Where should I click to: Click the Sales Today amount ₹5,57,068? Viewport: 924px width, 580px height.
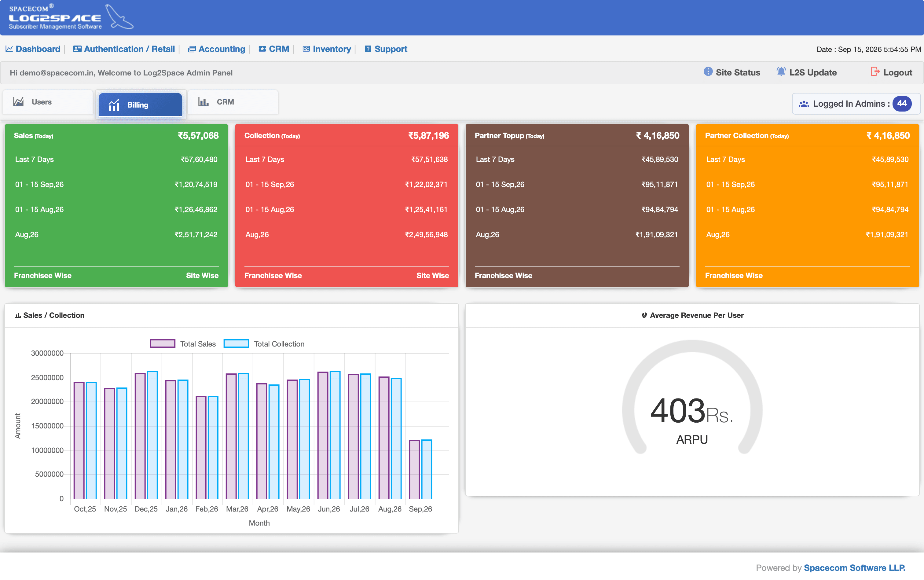[198, 135]
